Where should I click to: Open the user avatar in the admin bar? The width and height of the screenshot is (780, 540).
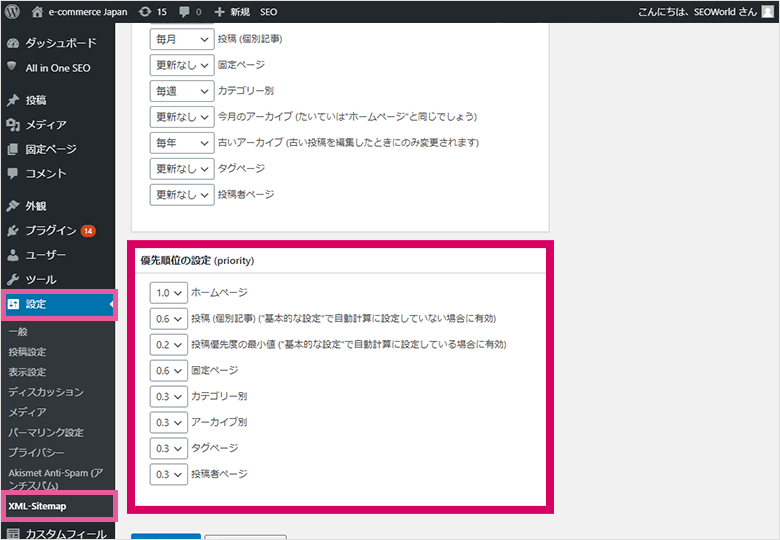[768, 11]
